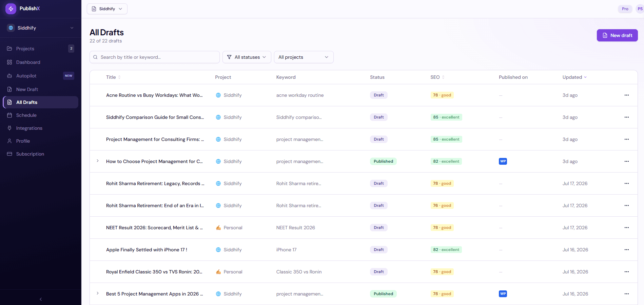The height and width of the screenshot is (305, 644).
Task: Sort by the SEO column header
Action: [x=437, y=77]
